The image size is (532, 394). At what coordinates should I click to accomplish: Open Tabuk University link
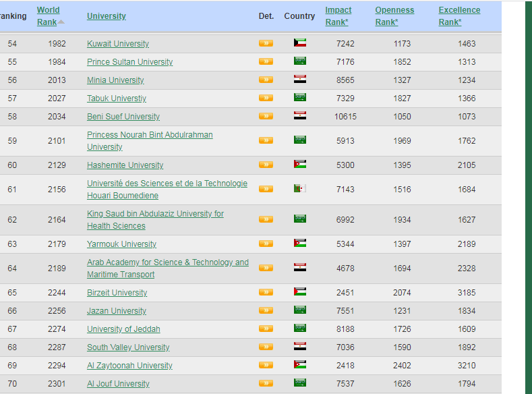point(116,98)
